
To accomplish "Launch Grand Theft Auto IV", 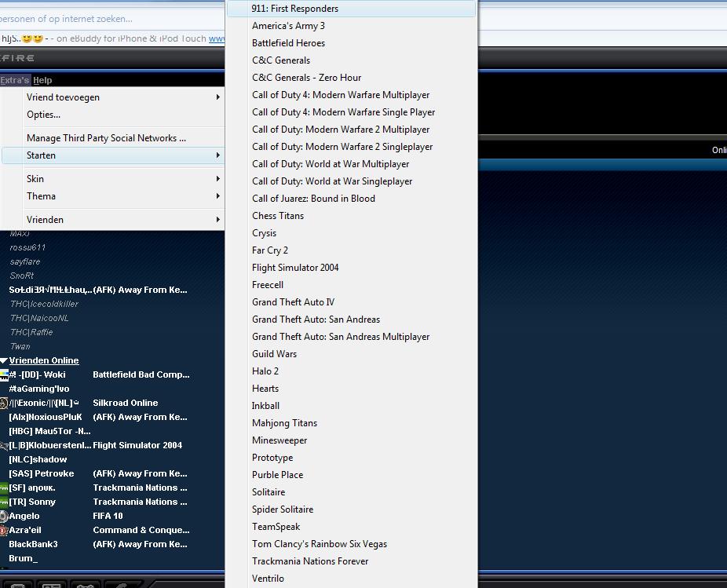I will click(x=352, y=302).
